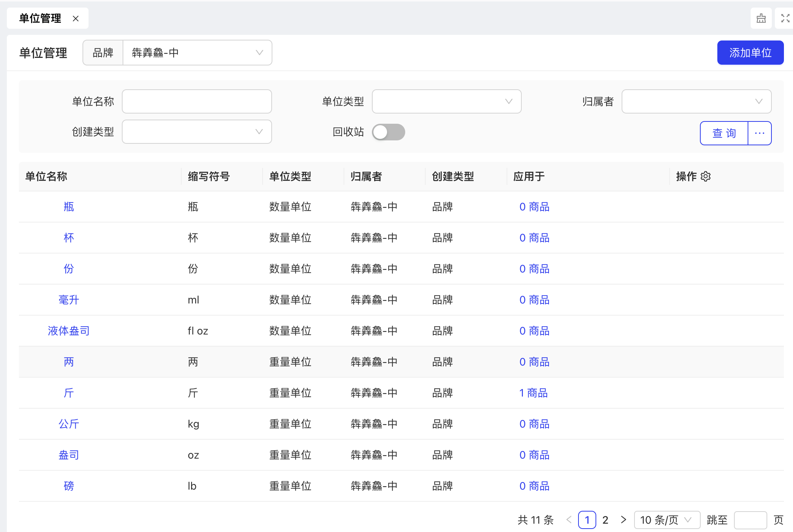The height and width of the screenshot is (532, 793).
Task: Go to page 2 in pagination
Action: tap(605, 520)
